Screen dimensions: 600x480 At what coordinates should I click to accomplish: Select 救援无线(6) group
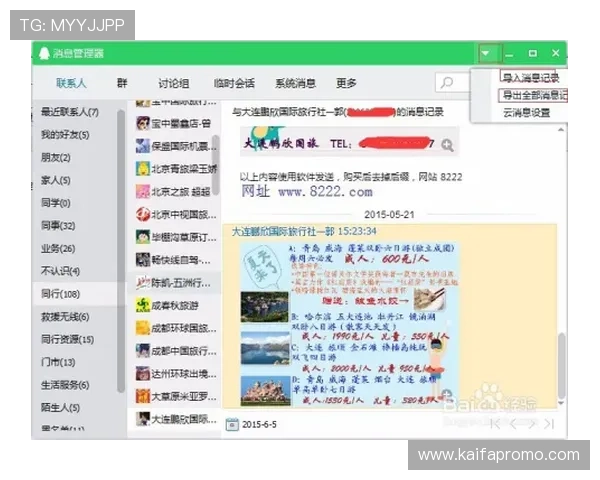[x=65, y=317]
